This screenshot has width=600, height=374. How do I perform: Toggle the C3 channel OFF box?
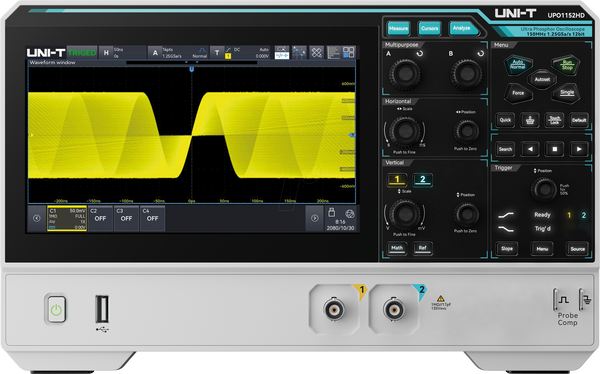pos(126,218)
